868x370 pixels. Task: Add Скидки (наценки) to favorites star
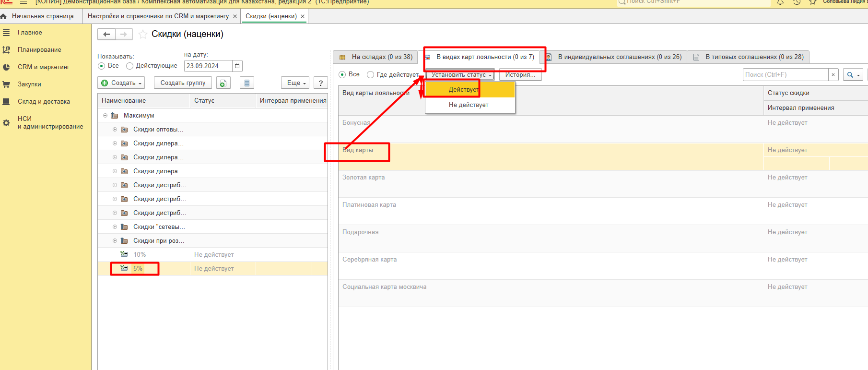pyautogui.click(x=142, y=34)
